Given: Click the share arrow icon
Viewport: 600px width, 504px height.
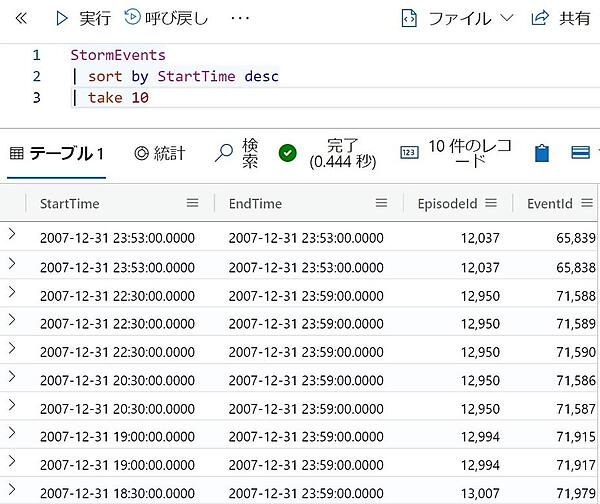Looking at the screenshot, I should 540,18.
